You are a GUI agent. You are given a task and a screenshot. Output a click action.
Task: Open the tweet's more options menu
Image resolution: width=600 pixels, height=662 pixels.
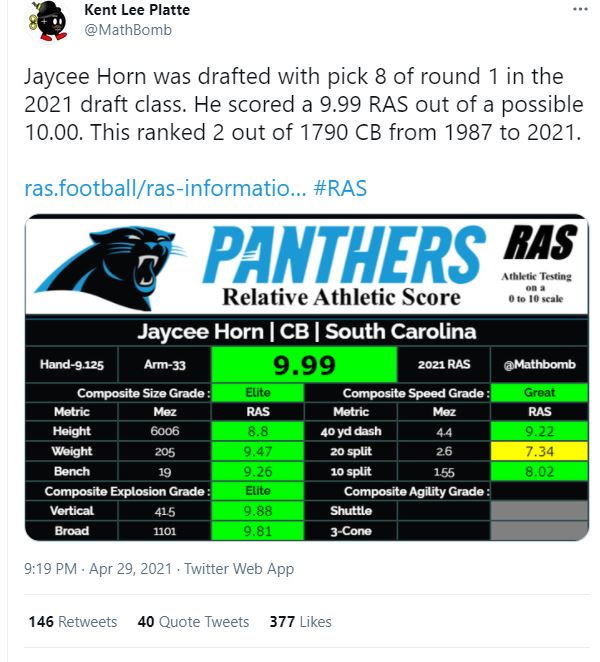580,9
